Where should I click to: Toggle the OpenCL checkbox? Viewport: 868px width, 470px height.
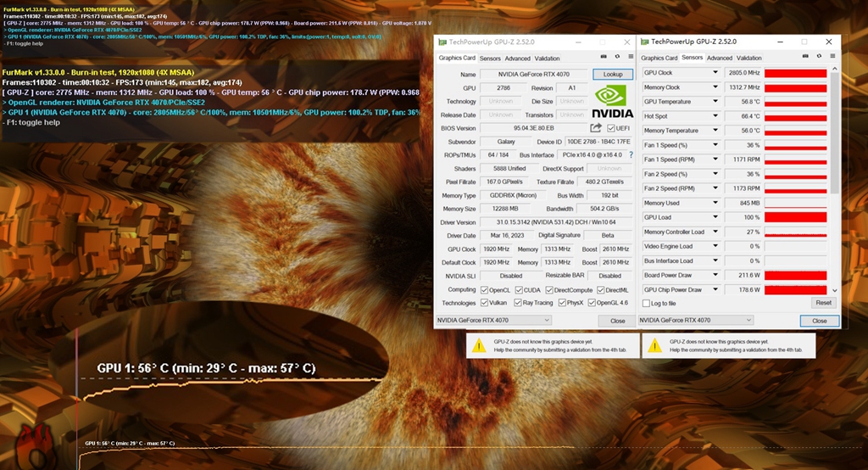[484, 290]
